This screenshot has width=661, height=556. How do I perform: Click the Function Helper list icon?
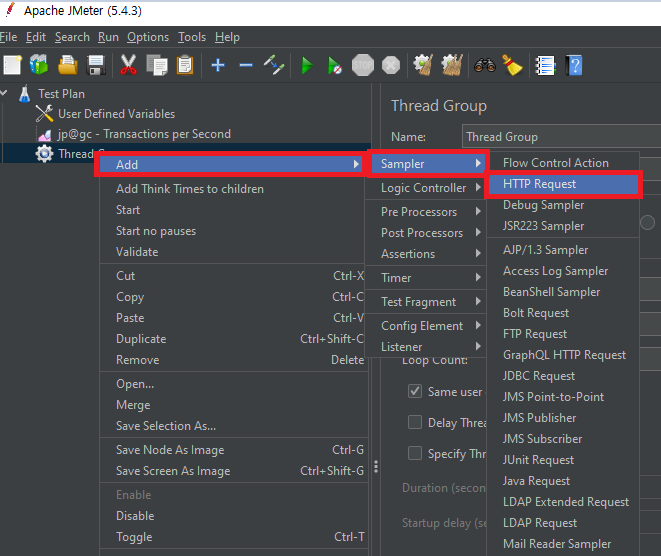pos(545,66)
